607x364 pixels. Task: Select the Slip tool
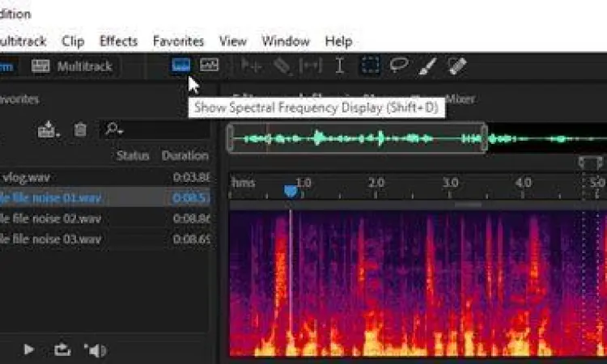pyautogui.click(x=311, y=66)
